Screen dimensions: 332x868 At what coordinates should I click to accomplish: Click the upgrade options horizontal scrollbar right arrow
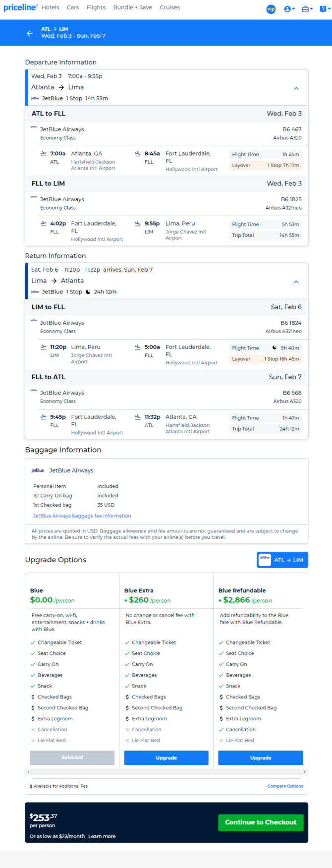(x=305, y=772)
